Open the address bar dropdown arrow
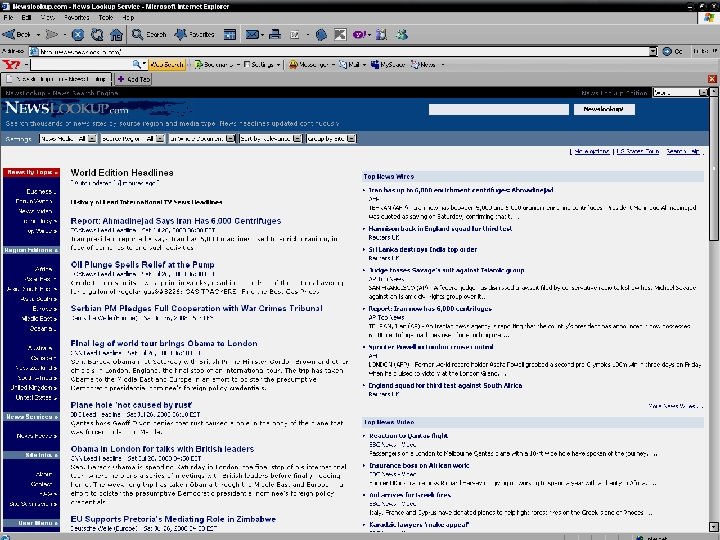The width and height of the screenshot is (720, 540). (x=653, y=51)
